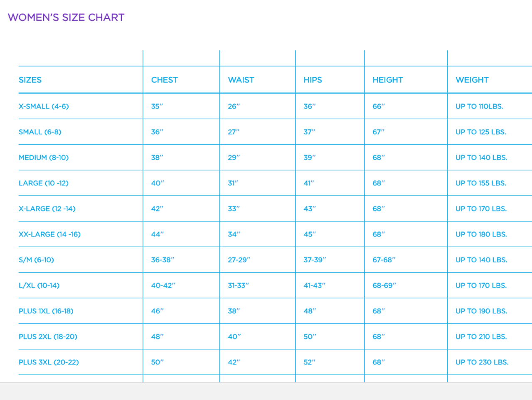
Task: Click the PLUS 2XL (18-20) row label
Action: point(48,337)
